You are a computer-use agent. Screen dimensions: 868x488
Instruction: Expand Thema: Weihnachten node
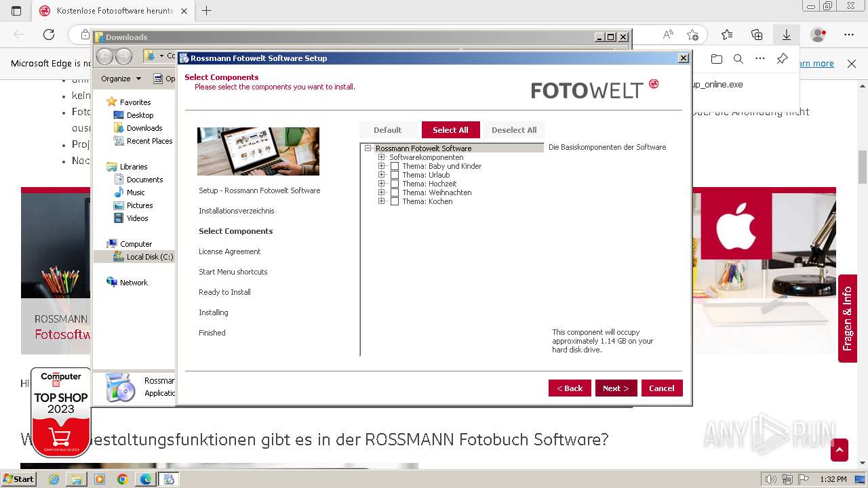(382, 192)
